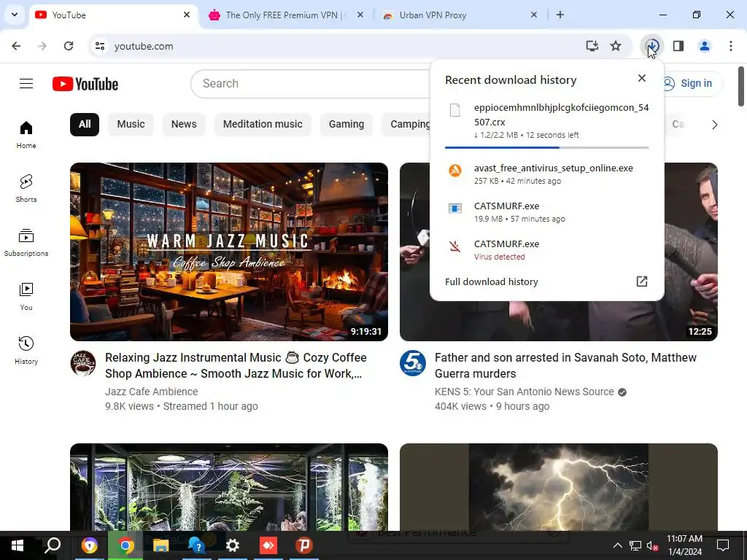The height and width of the screenshot is (560, 747).
Task: Click the eppiocemhmnlbhjplcgkofciiegomcon crx download
Action: [546, 122]
